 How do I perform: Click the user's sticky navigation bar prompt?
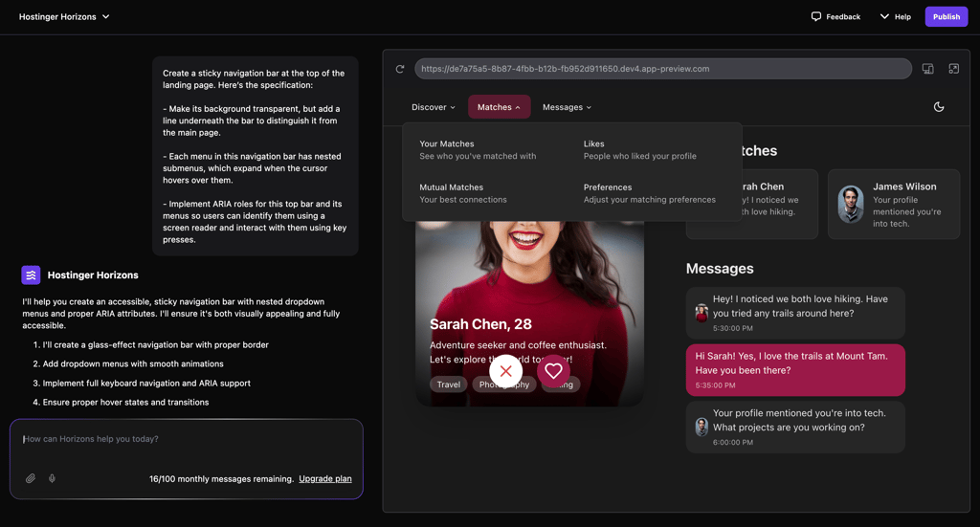coord(255,156)
